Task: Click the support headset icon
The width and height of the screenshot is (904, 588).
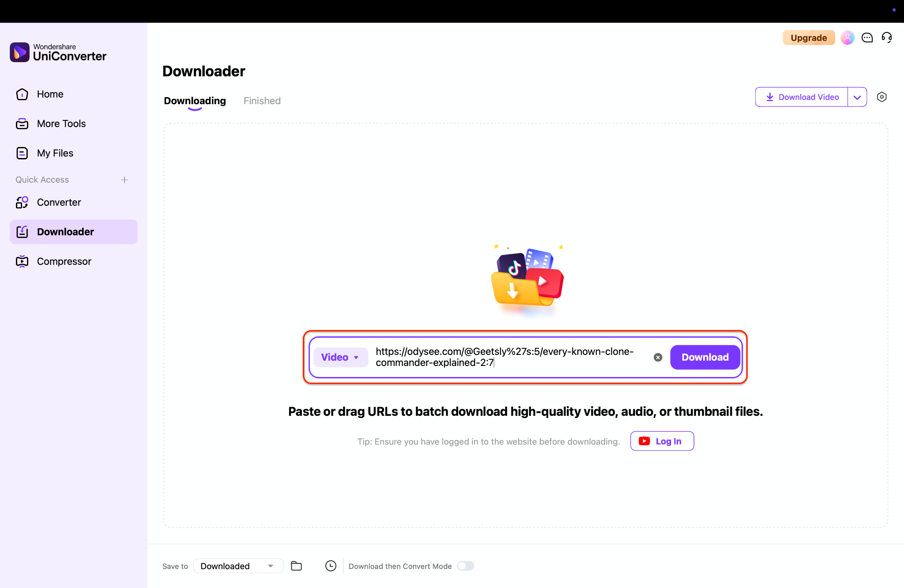Action: [886, 38]
